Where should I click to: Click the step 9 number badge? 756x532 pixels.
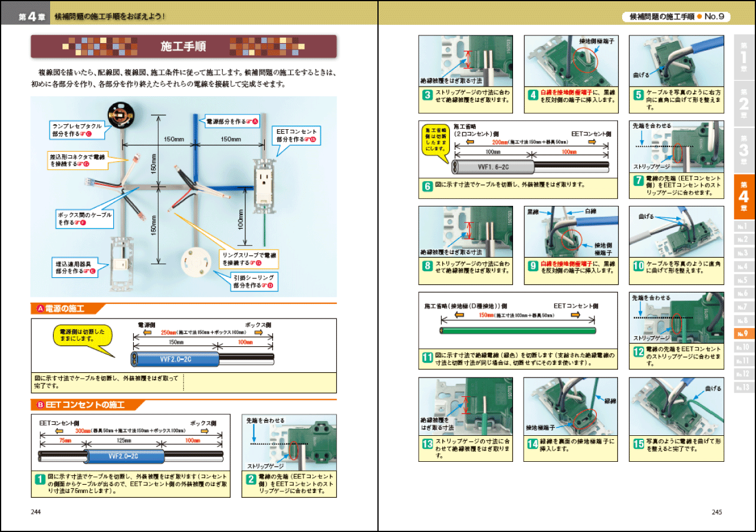(532, 267)
